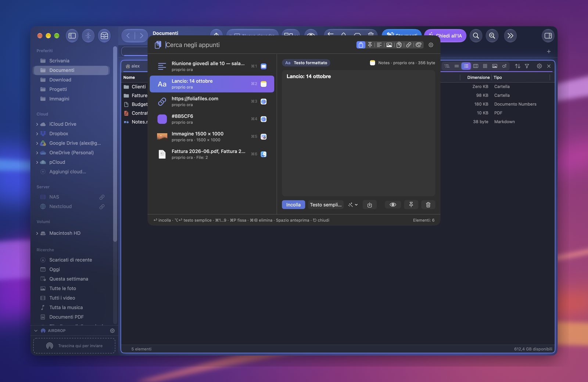588x382 pixels.
Task: Switch file pane to column view
Action: tap(476, 66)
